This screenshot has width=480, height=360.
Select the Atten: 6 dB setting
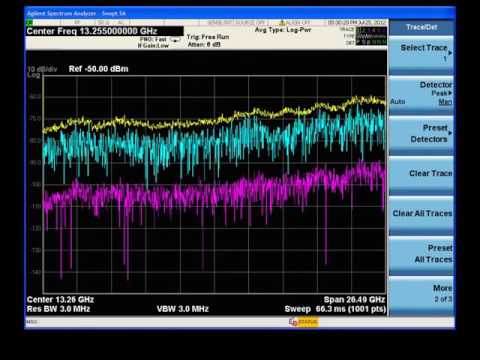coord(204,44)
